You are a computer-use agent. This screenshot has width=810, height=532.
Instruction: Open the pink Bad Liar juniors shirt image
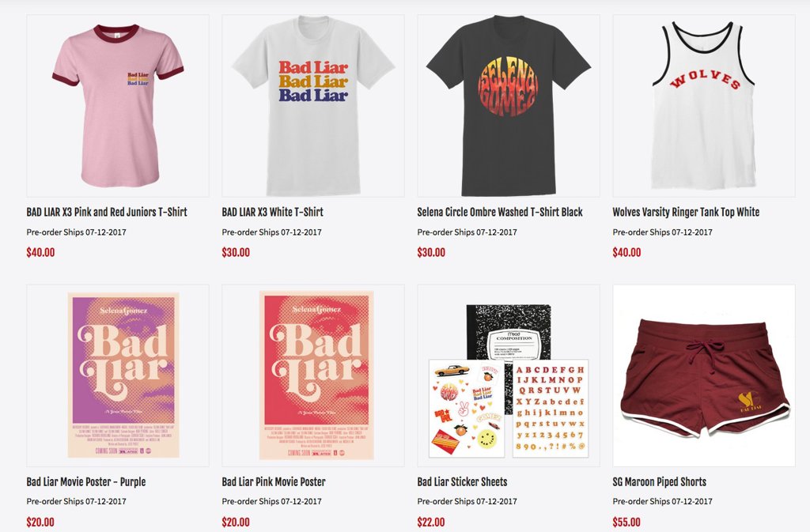[x=118, y=106]
